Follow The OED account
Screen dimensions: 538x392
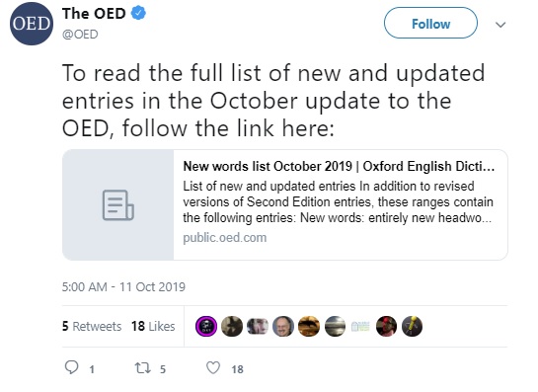(430, 23)
